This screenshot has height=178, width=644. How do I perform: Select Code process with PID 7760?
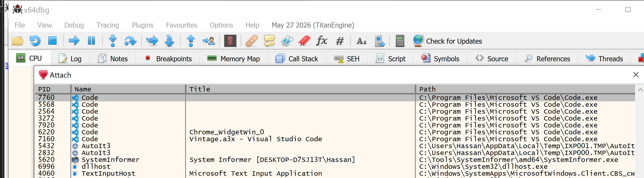[335, 98]
